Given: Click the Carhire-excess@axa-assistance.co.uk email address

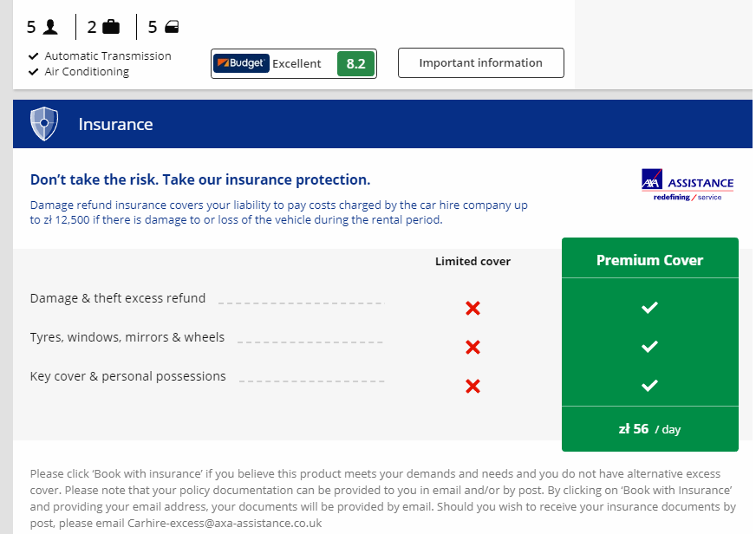Looking at the screenshot, I should pyautogui.click(x=225, y=523).
